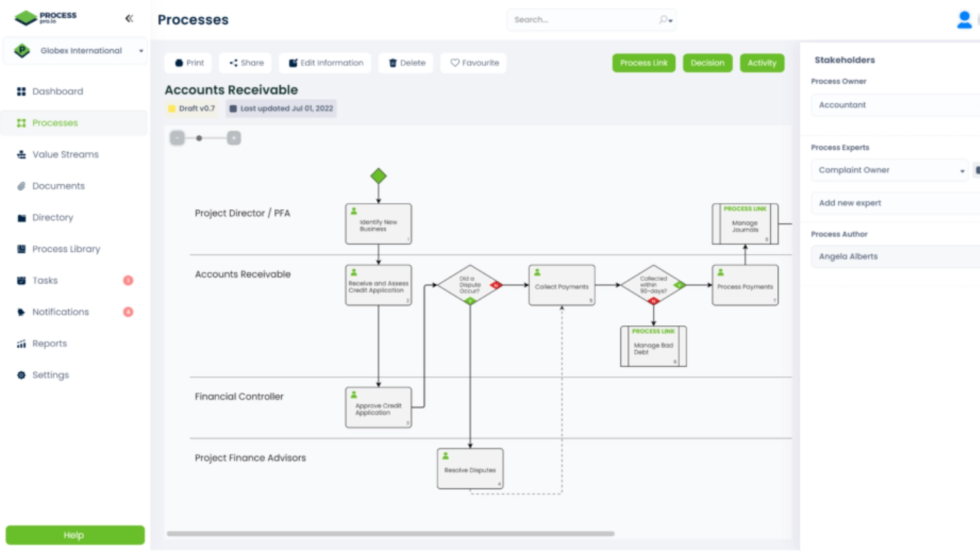
Task: Click person icon on Resolve Disputes box
Action: (x=446, y=456)
